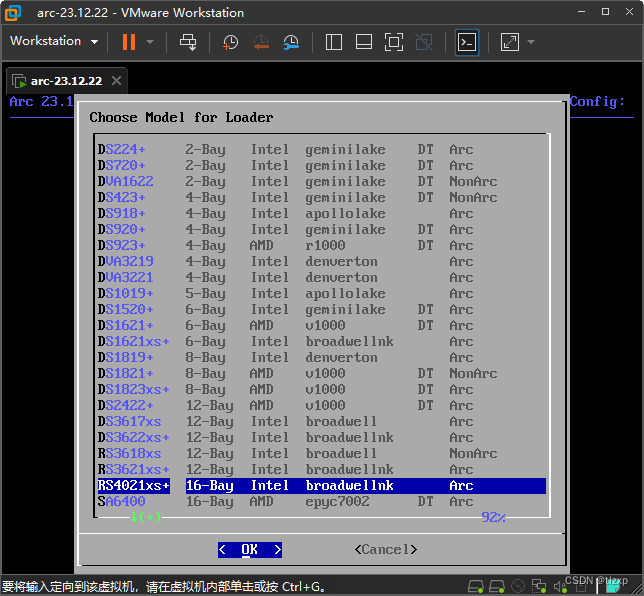The height and width of the screenshot is (596, 644).
Task: Click the Unity mode icon
Action: [x=424, y=42]
